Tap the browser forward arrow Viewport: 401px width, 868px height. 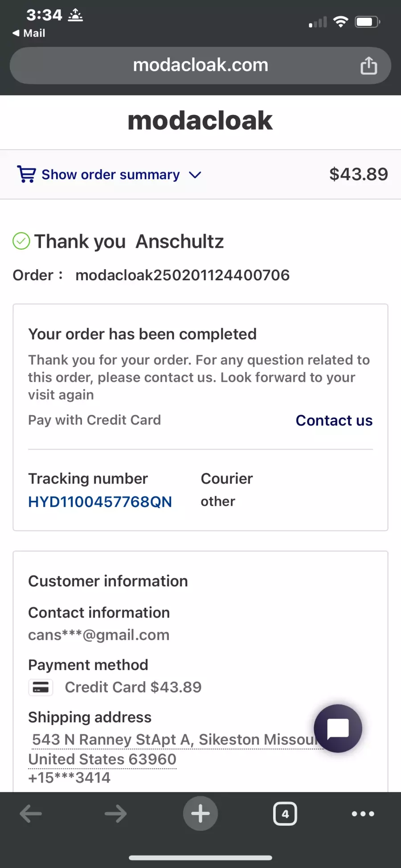tap(115, 814)
